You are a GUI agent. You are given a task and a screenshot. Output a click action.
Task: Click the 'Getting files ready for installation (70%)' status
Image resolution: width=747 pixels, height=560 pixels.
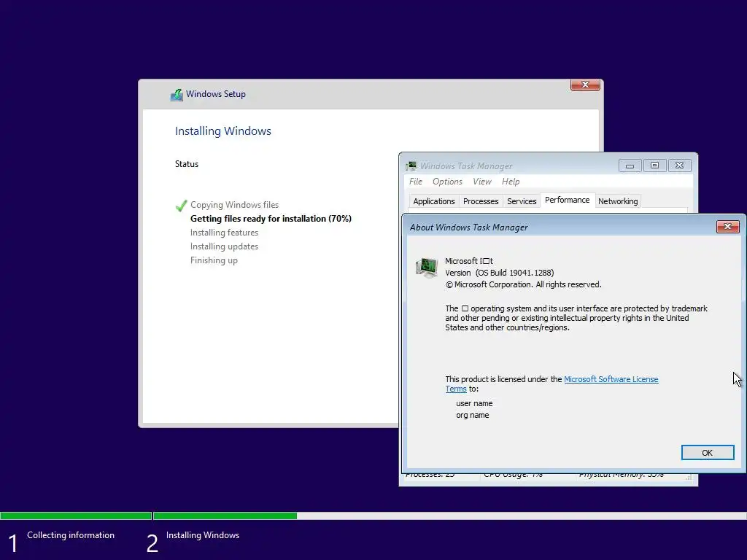click(x=271, y=219)
